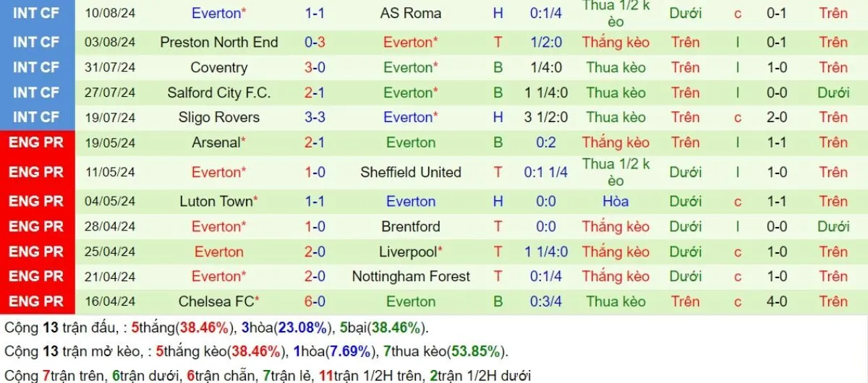This screenshot has height=383, width=868.
Task: Click the Salford City F.C. team name
Action: pyautogui.click(x=218, y=92)
